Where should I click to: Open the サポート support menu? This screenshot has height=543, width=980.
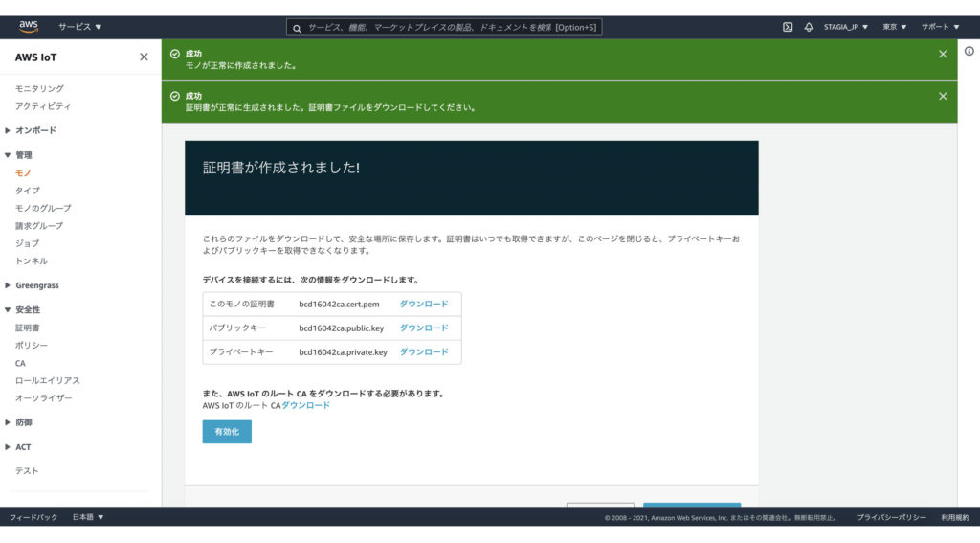940,27
